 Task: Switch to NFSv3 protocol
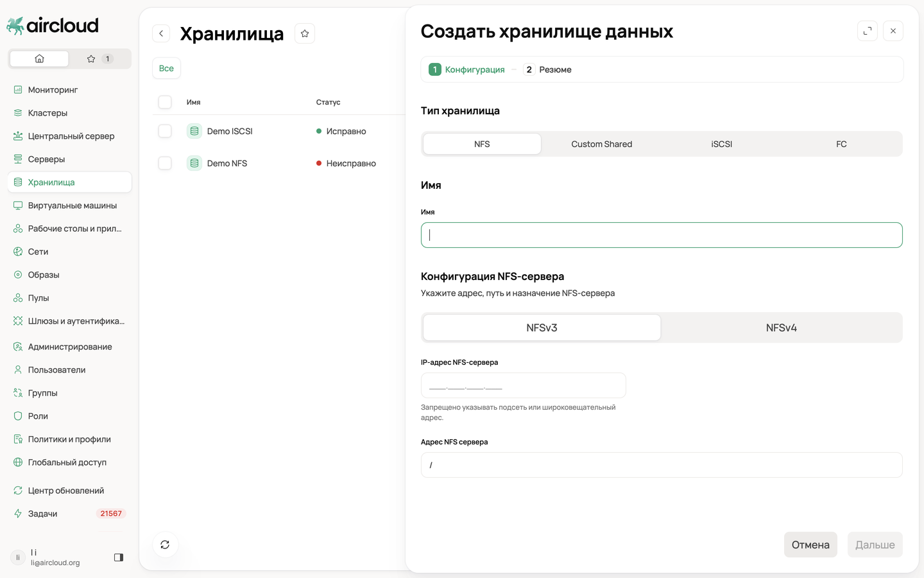click(542, 328)
